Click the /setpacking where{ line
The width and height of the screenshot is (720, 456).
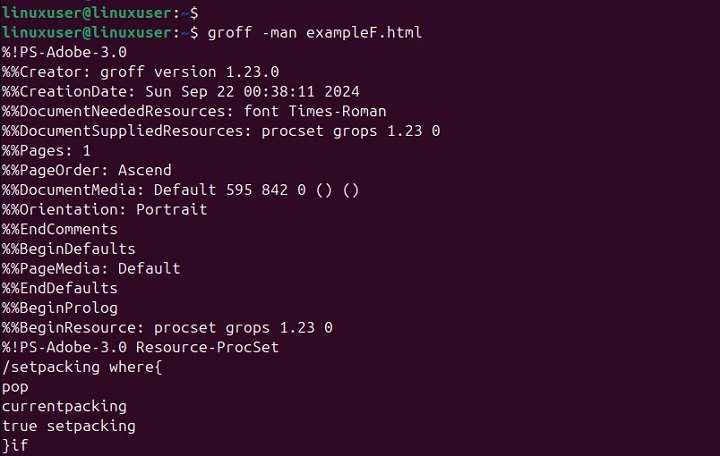pyautogui.click(x=81, y=367)
